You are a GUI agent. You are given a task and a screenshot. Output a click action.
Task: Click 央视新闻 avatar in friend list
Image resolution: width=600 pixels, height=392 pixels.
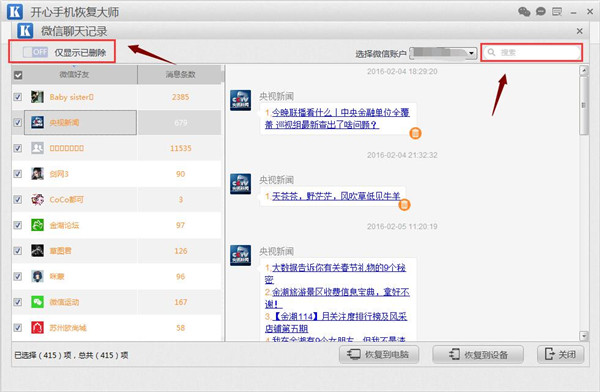37,122
